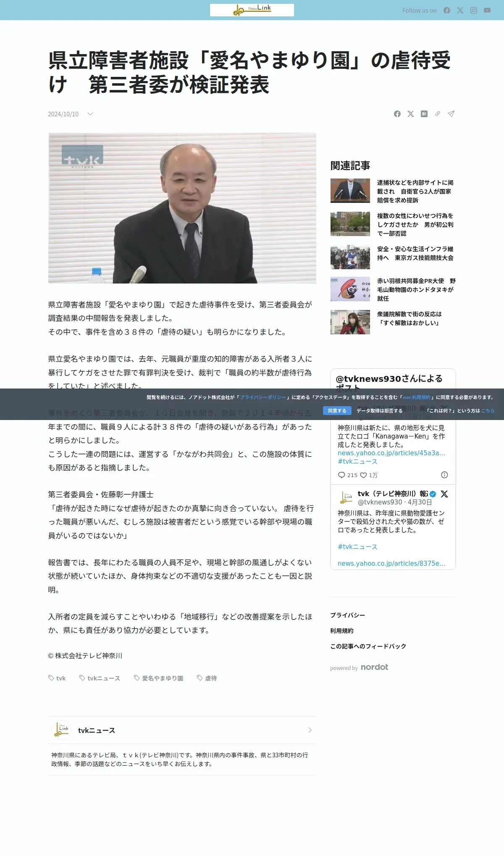Viewport: 504px width, 856px height.
Task: Open この記事へのフィードバック link
Action: [368, 646]
